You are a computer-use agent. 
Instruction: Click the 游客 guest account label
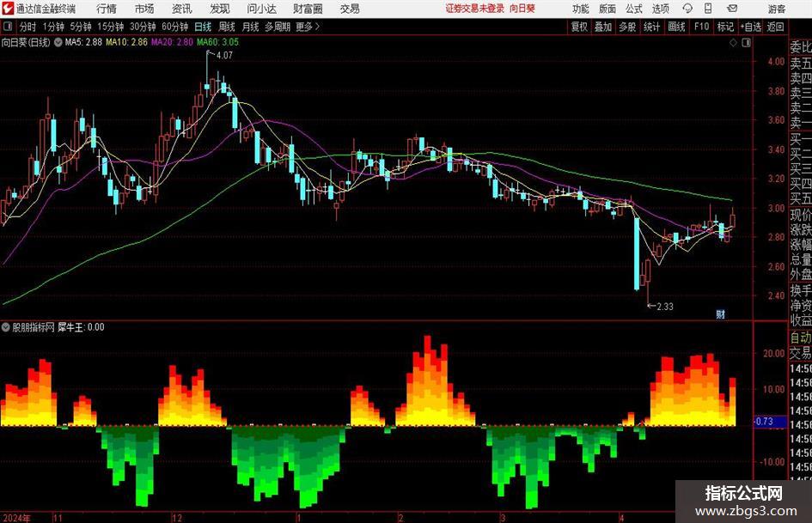(x=776, y=9)
